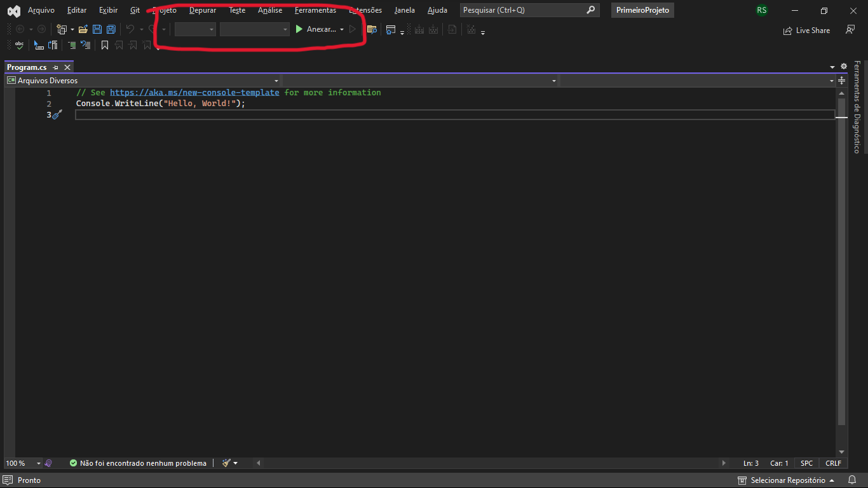Screen dimensions: 868x488
Task: Click the magnifier icon in search box
Action: (x=591, y=10)
